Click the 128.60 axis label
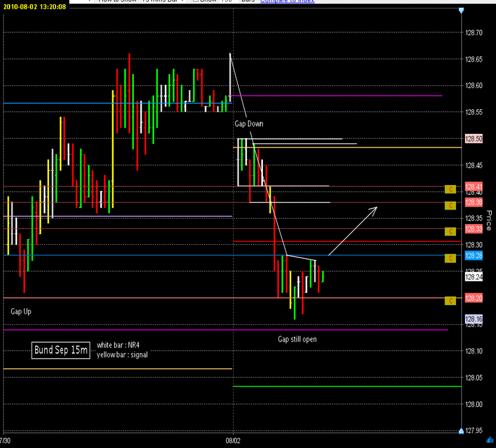This screenshot has width=496, height=448. tap(474, 85)
